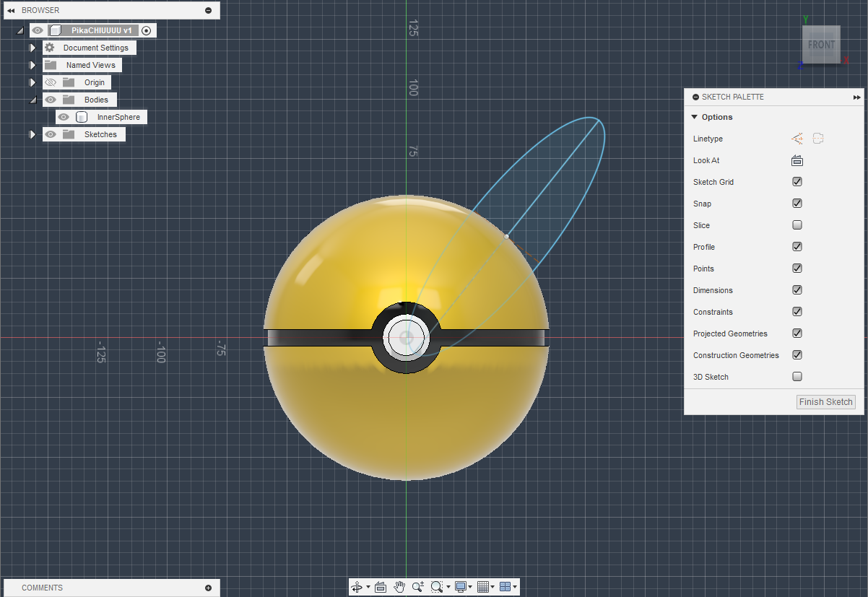Screen dimensions: 868x597
Task: Uncheck the Construction Geometries checkbox
Action: (x=797, y=355)
